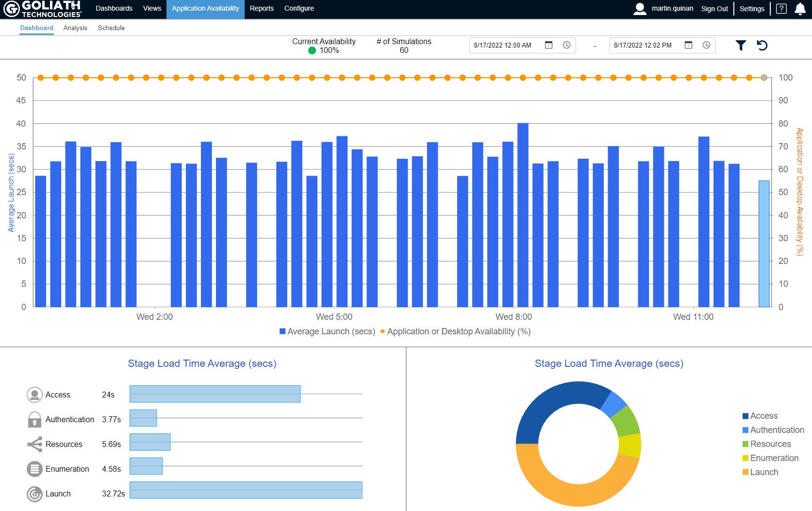Click the Sign Out link
This screenshot has width=812, height=511.
pyautogui.click(x=714, y=8)
